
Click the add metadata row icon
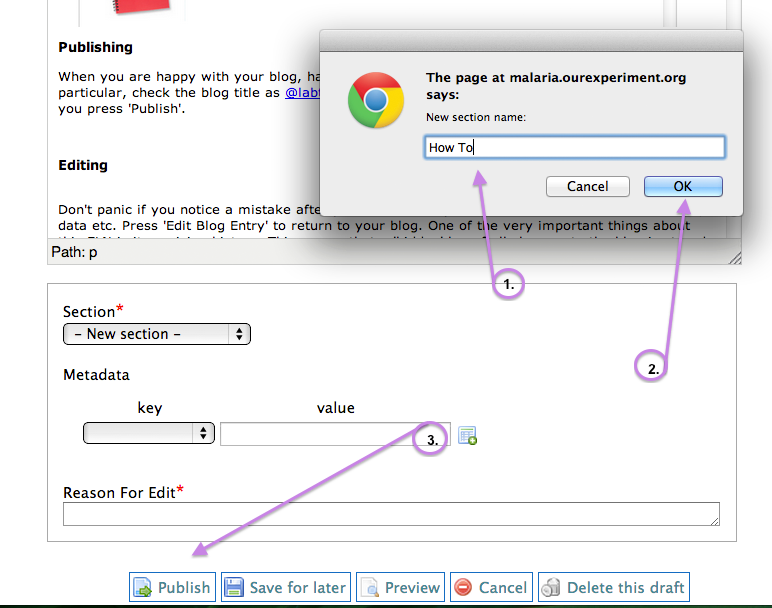467,436
